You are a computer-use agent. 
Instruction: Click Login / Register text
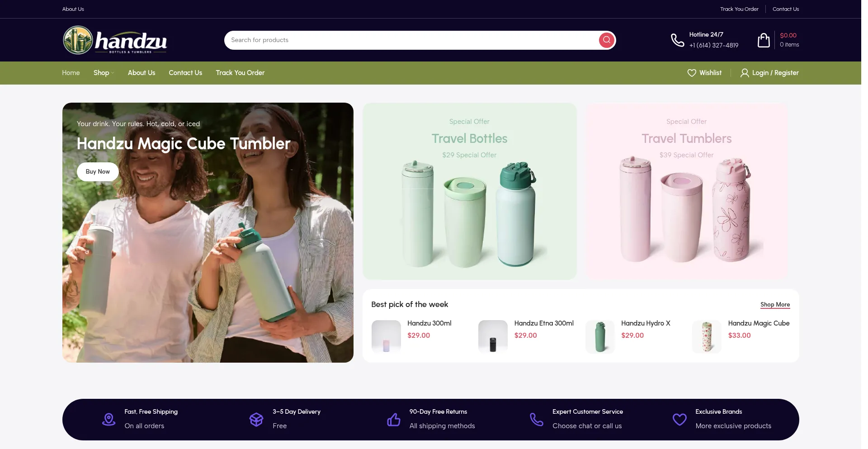click(x=775, y=73)
